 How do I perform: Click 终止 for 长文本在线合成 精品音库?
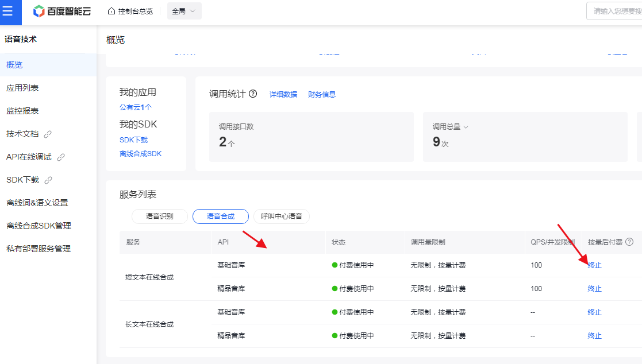click(594, 336)
